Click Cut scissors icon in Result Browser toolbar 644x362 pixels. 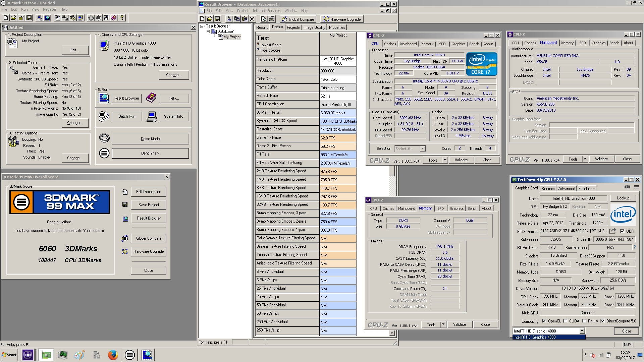click(229, 19)
